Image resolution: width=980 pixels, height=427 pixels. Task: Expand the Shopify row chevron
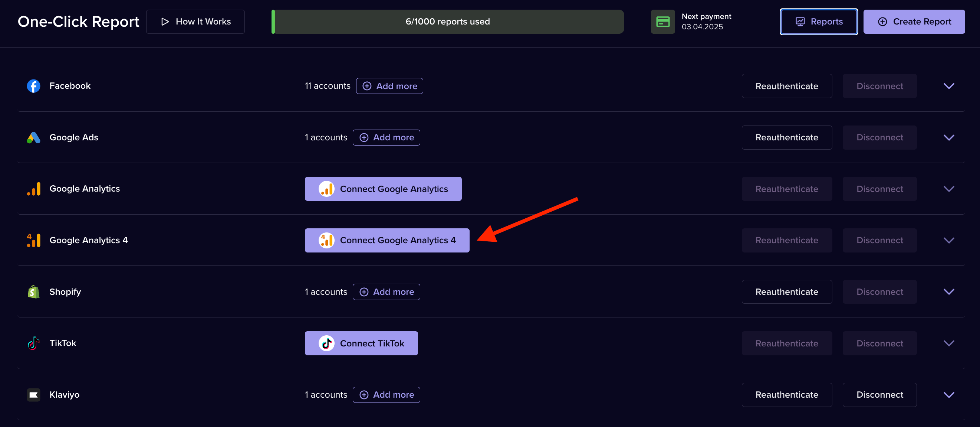[949, 292]
